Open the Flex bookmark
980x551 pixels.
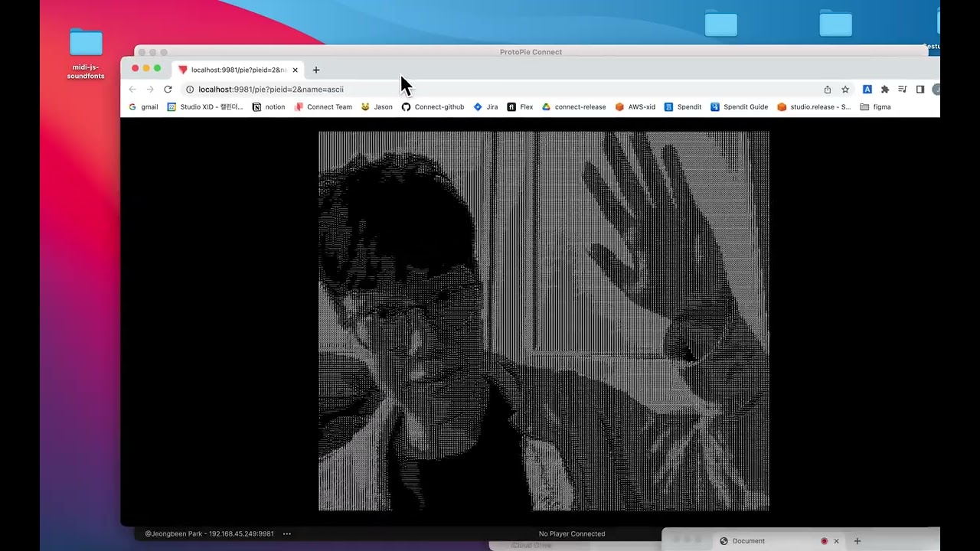point(520,107)
